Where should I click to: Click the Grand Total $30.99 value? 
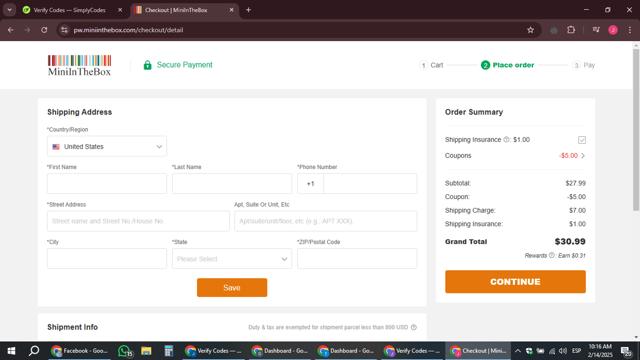[570, 242]
